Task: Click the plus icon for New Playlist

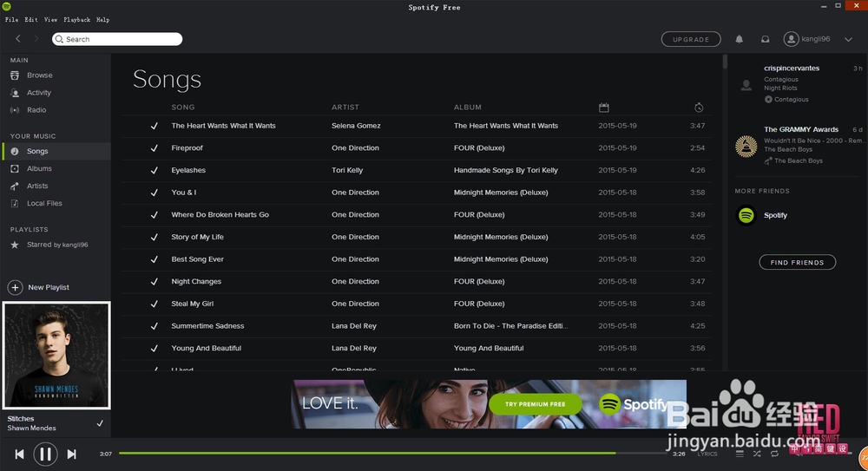Action: pyautogui.click(x=15, y=287)
